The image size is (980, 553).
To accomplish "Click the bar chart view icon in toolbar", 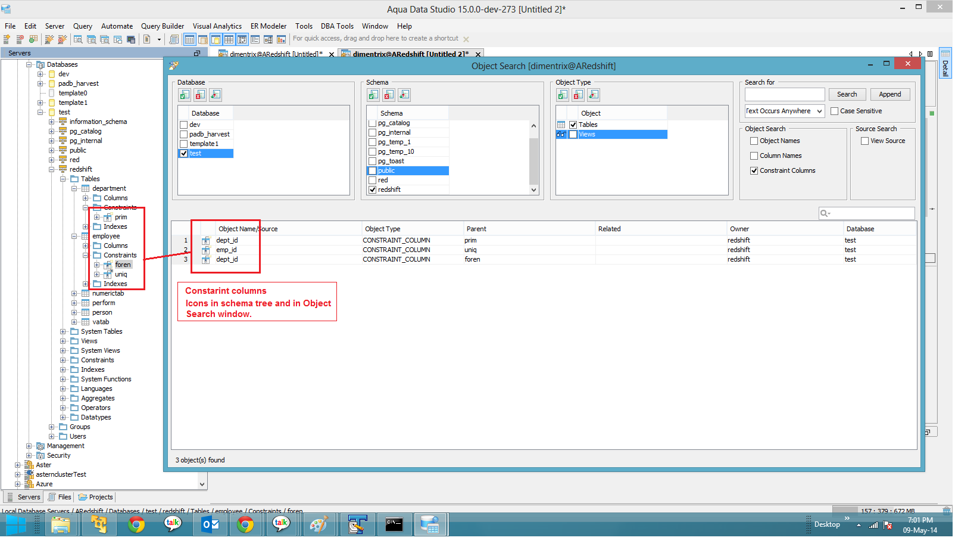I will click(281, 39).
